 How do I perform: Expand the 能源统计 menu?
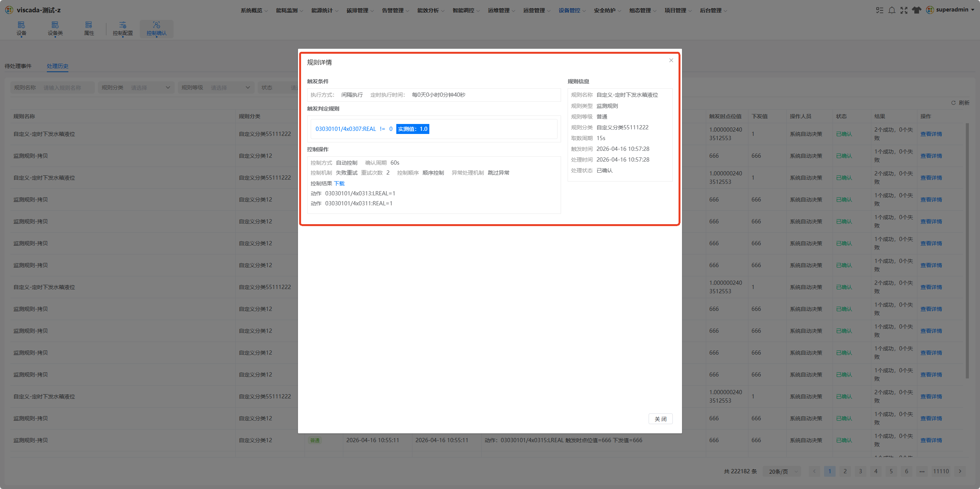point(325,10)
